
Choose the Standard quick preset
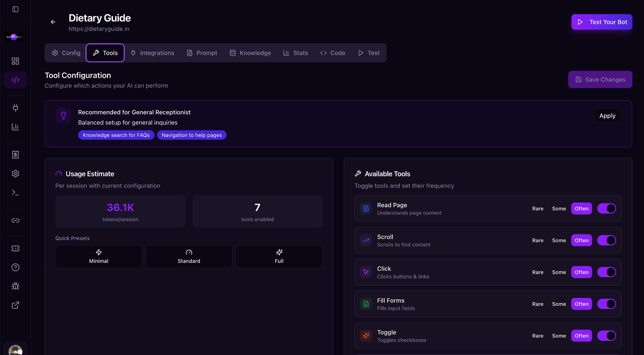[x=189, y=257]
